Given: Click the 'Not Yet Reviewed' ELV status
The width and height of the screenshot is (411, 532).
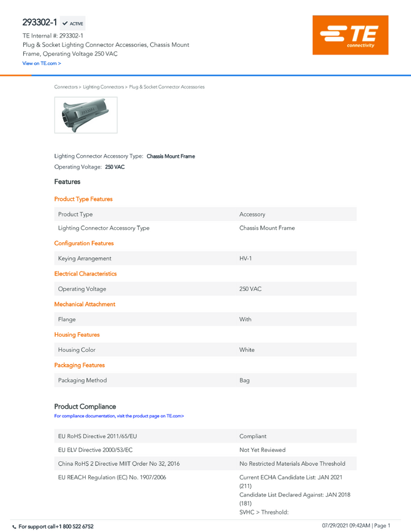Looking at the screenshot, I should tap(263, 450).
